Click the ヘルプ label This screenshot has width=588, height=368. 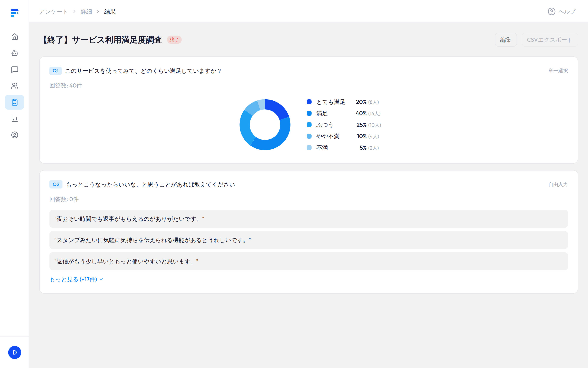567,11
